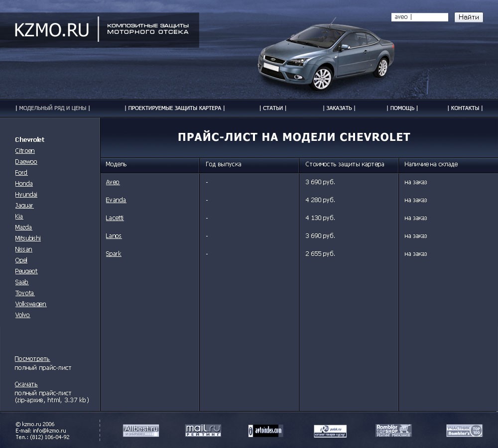The image size is (498, 448).
Task: Open the Daewoo brand link
Action: pos(26,162)
